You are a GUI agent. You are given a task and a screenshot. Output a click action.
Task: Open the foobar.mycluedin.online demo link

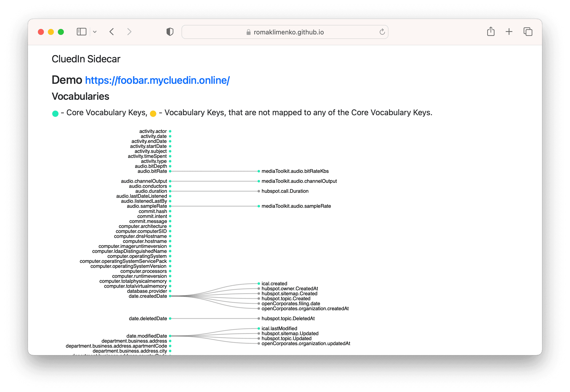coord(157,80)
